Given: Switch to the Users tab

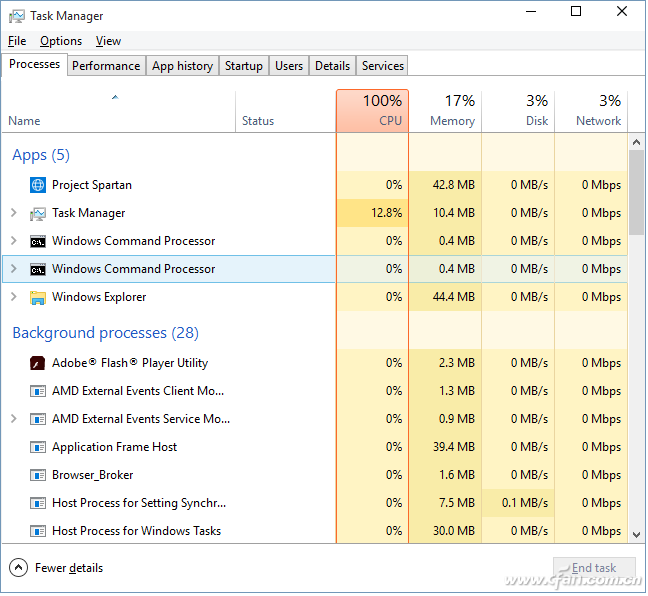Looking at the screenshot, I should coord(289,66).
